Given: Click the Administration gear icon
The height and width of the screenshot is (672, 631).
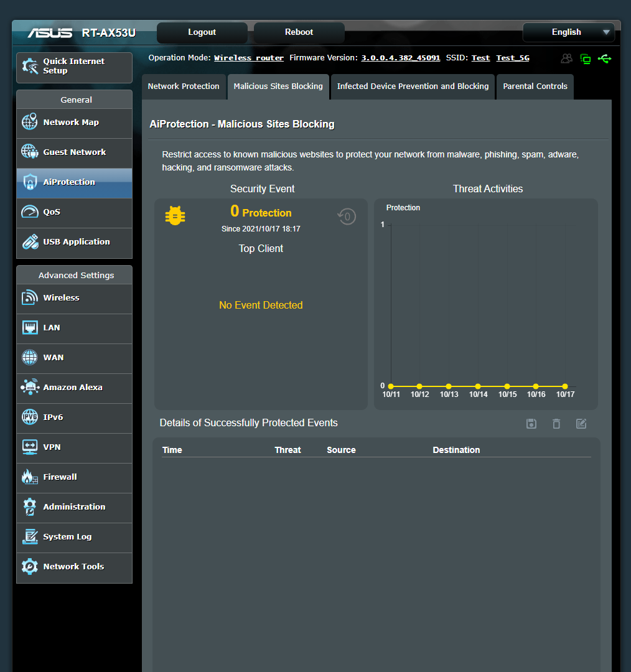Looking at the screenshot, I should [30, 506].
